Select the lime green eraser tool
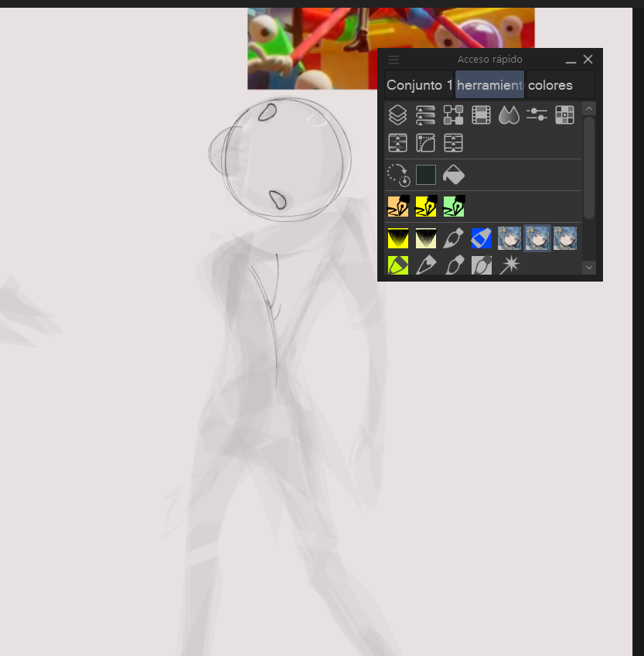Screen dimensions: 644x656 click(x=398, y=265)
